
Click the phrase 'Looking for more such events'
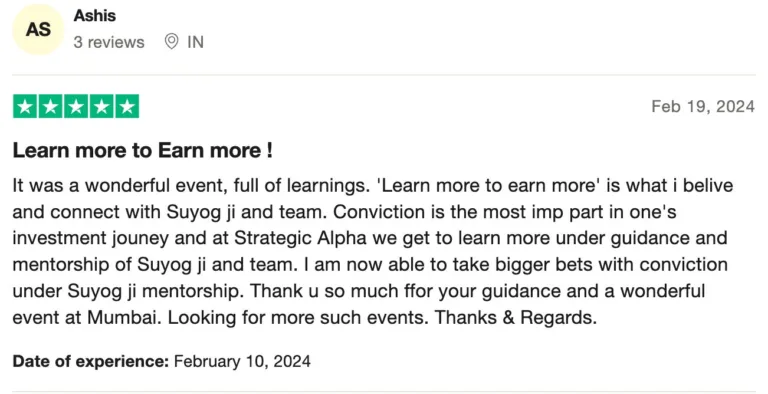click(298, 318)
